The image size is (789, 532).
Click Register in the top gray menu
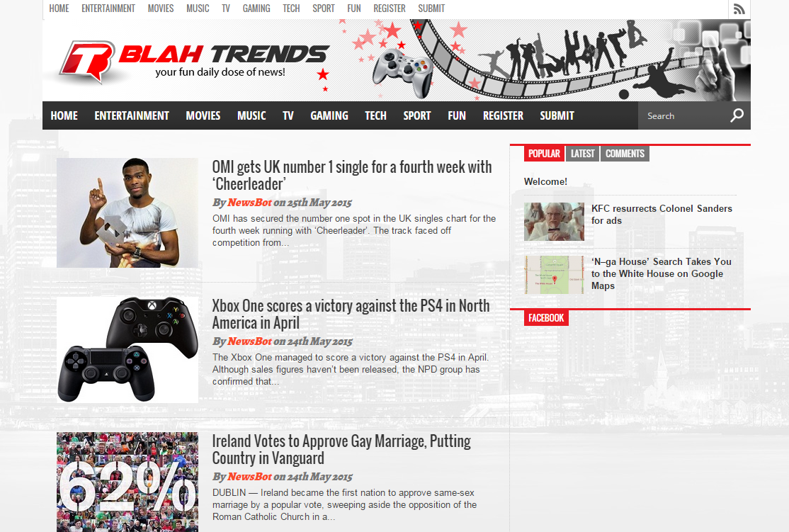point(389,9)
